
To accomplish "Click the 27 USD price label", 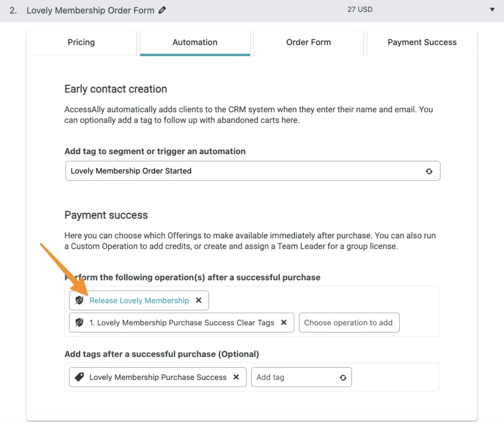I will pos(360,9).
